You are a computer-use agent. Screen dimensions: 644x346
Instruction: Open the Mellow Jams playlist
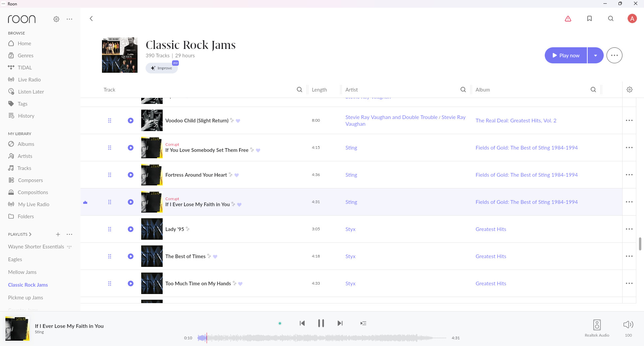tap(22, 272)
